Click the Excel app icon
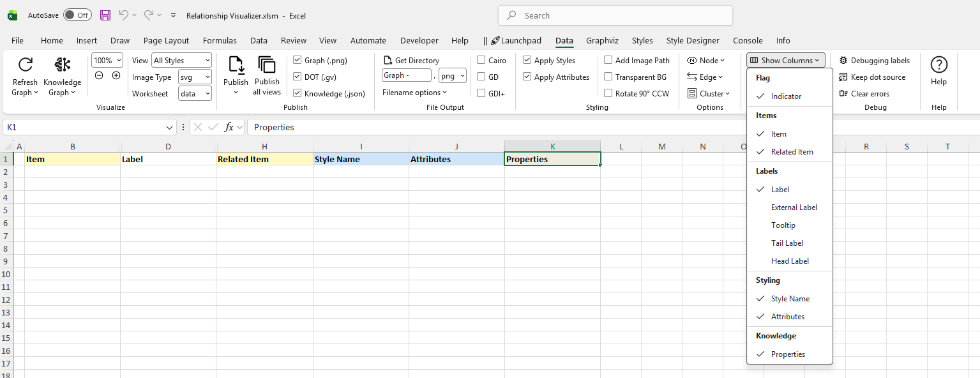Image resolution: width=980 pixels, height=378 pixels. click(x=13, y=15)
